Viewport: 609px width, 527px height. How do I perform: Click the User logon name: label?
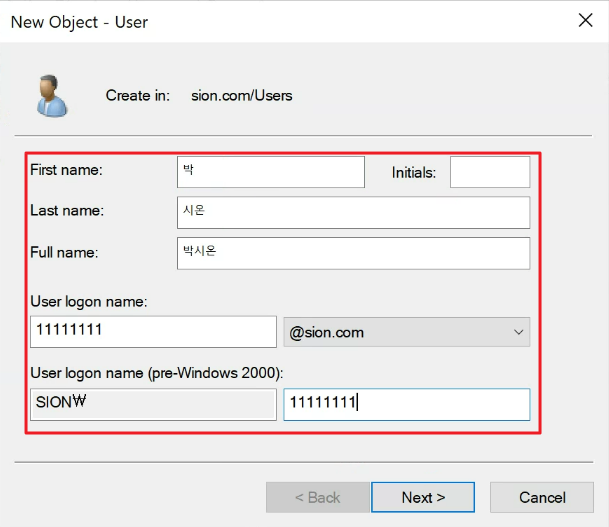[89, 302]
